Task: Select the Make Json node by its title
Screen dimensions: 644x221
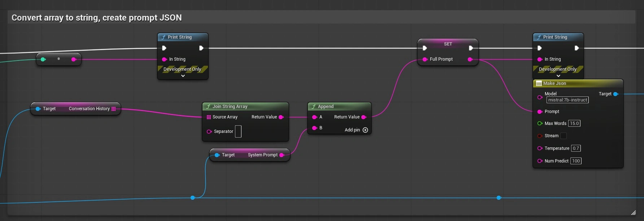Action: click(x=555, y=83)
